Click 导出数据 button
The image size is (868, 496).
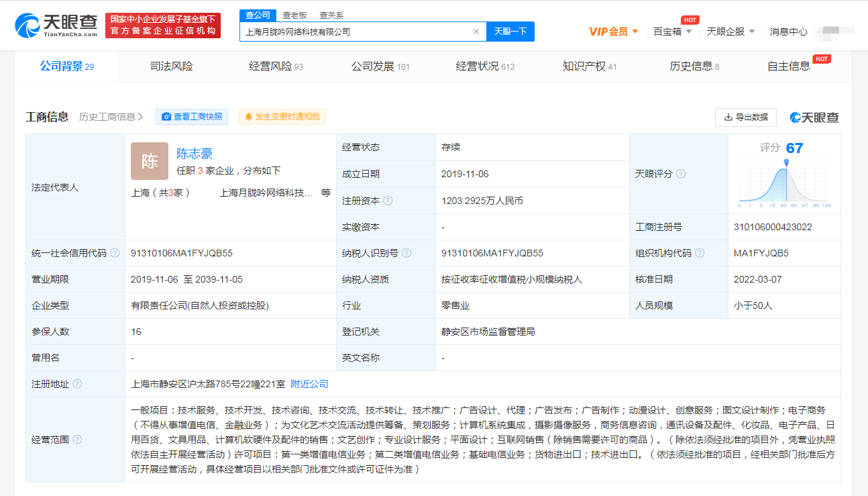[x=746, y=117]
